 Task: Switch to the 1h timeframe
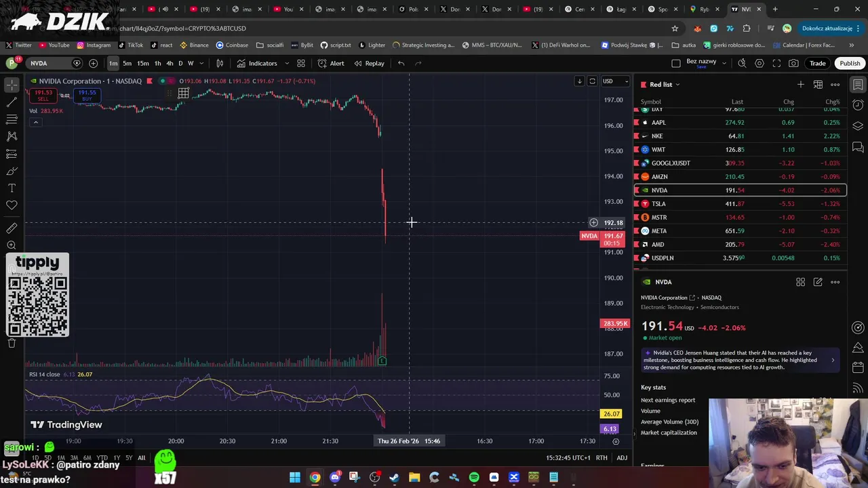coord(157,63)
